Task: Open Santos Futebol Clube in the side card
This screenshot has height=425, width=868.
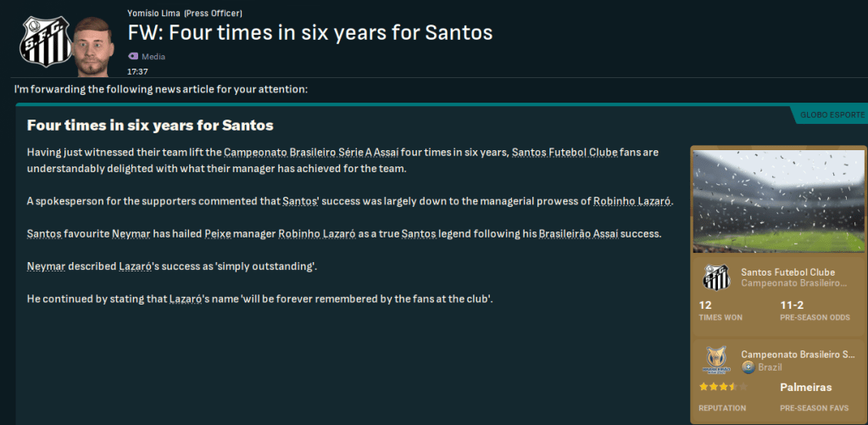Action: (788, 272)
